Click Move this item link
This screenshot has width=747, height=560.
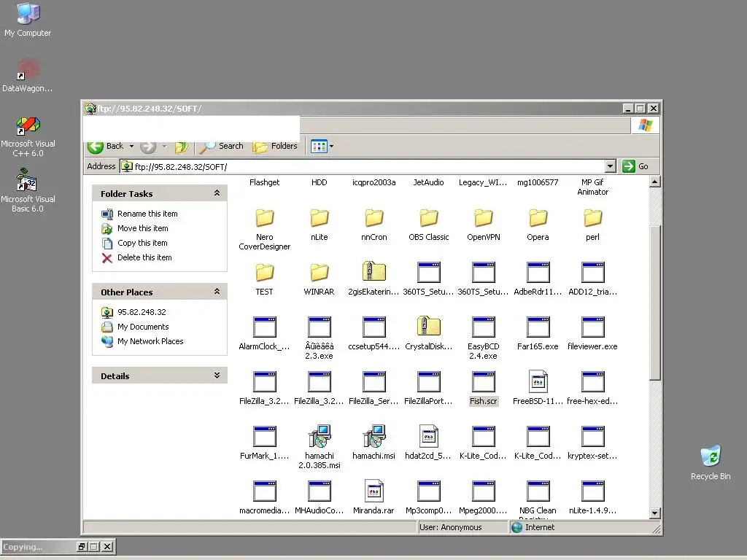tap(142, 228)
